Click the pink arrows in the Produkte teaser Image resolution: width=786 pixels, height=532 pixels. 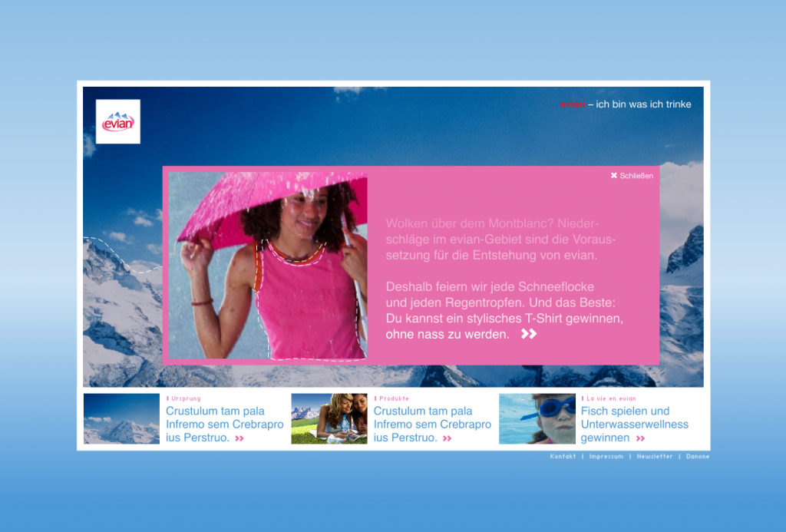point(447,438)
